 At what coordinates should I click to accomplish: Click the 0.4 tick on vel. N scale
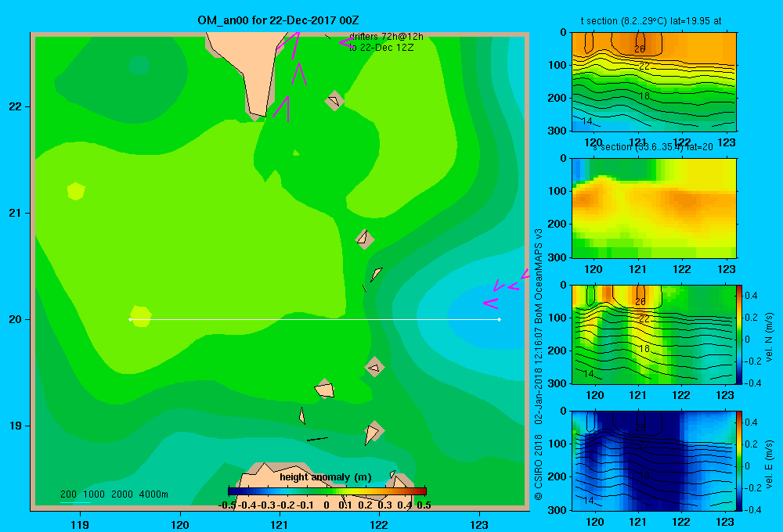pyautogui.click(x=751, y=296)
